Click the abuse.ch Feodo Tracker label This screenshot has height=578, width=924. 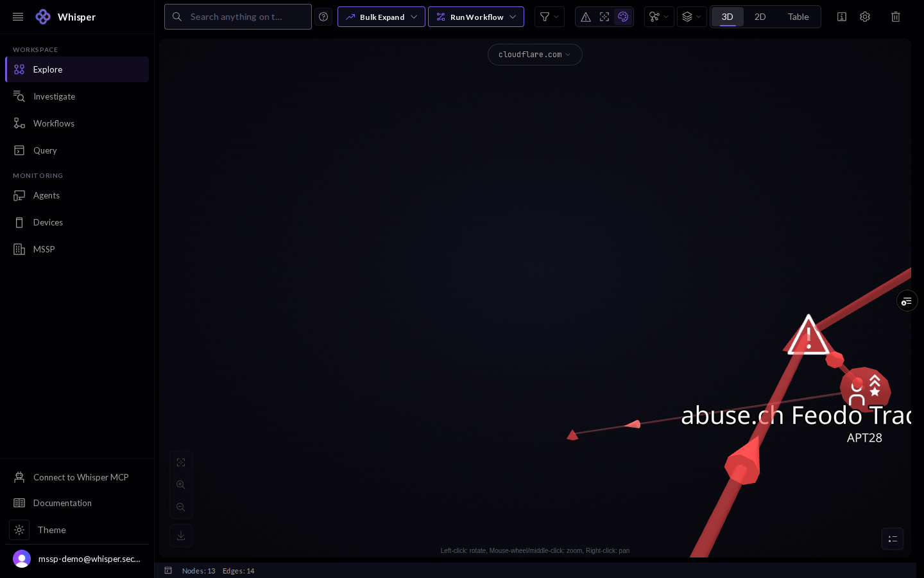tap(796, 416)
